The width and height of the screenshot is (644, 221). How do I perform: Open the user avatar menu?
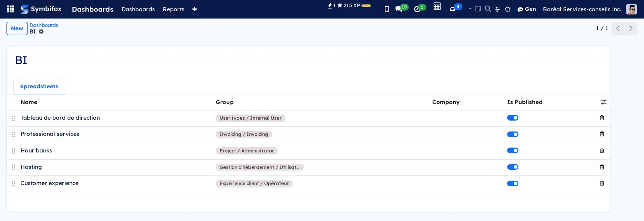click(x=632, y=9)
